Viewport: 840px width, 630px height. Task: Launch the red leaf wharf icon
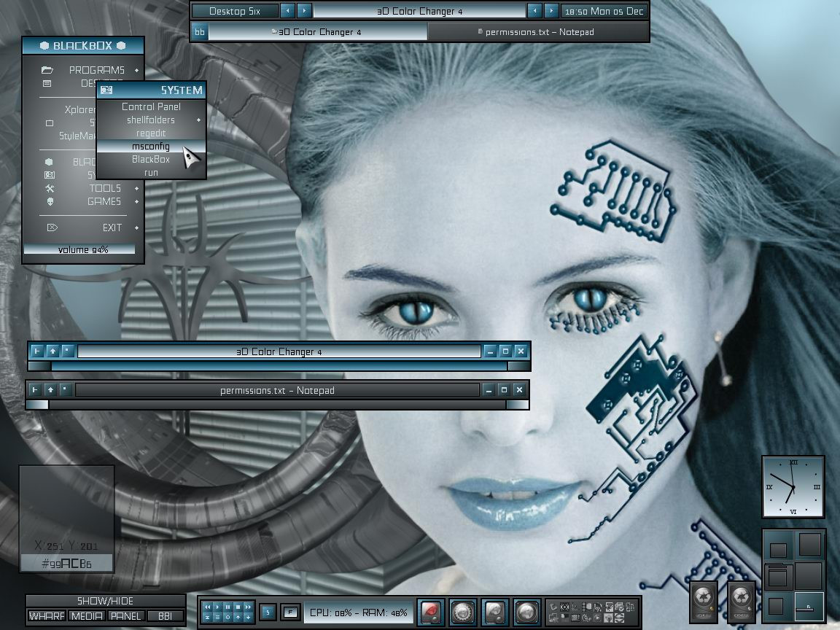431,612
